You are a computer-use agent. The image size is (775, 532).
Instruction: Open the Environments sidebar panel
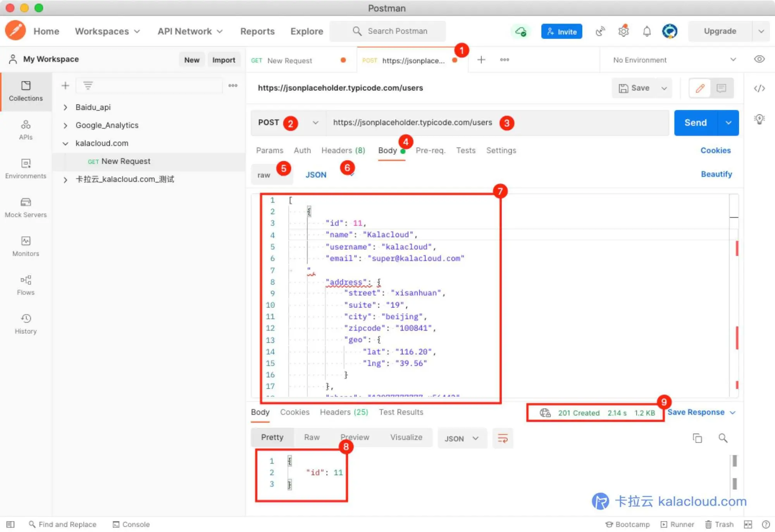pyautogui.click(x=26, y=169)
